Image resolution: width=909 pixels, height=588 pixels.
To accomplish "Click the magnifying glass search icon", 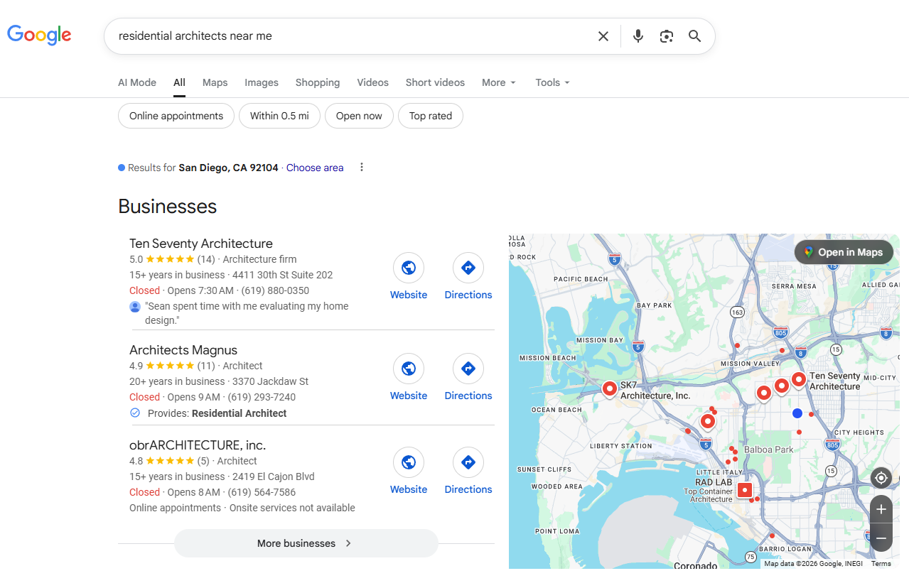I will [x=694, y=36].
